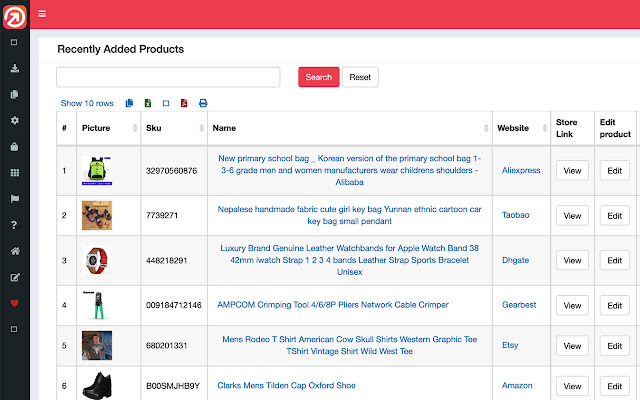Click the red heart sidebar icon
The image size is (640, 400).
coord(14,303)
